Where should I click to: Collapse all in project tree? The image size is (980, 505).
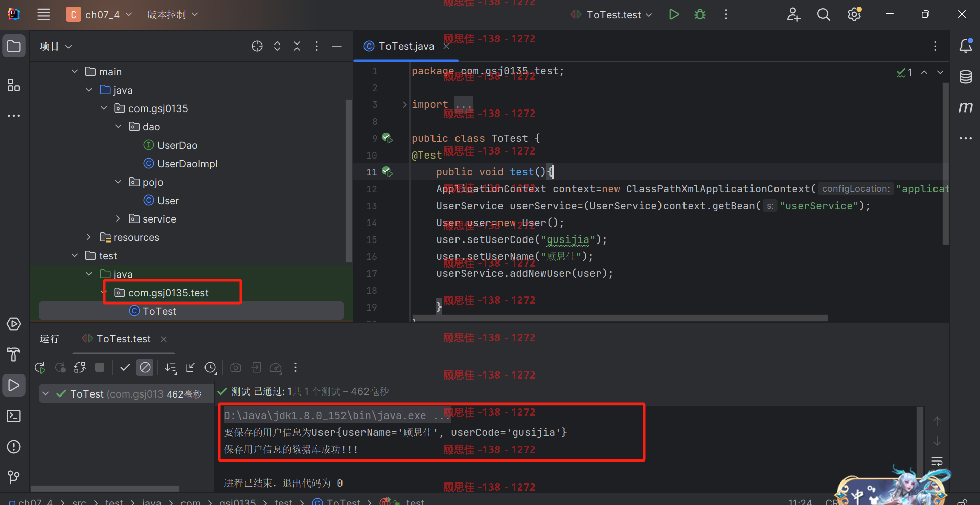[x=297, y=46]
